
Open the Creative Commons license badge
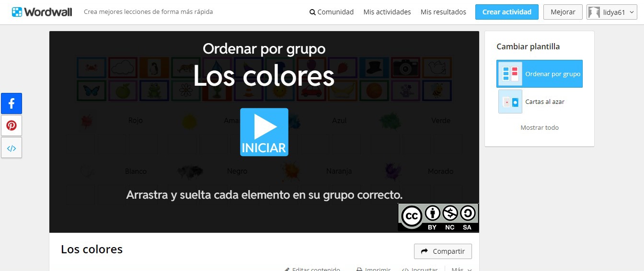(x=438, y=217)
